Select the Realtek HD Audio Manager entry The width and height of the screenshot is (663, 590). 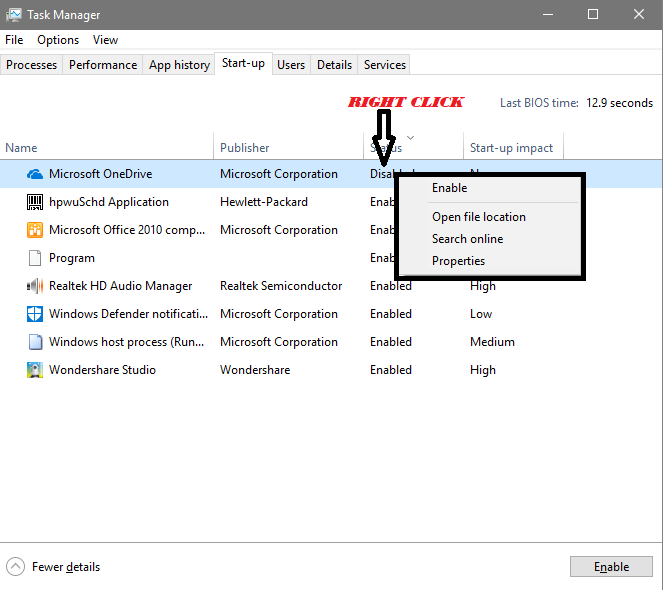[121, 286]
